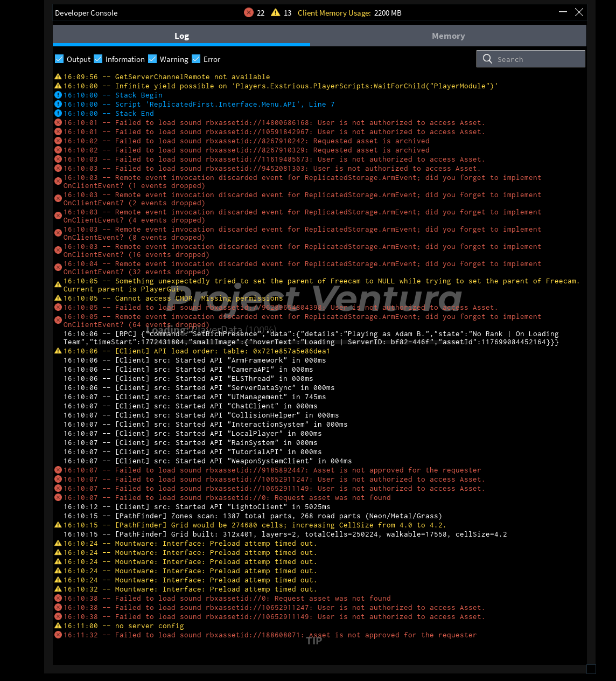Click the yellow warning count icon in header
Viewport: 616px width, 681px height.
click(276, 12)
